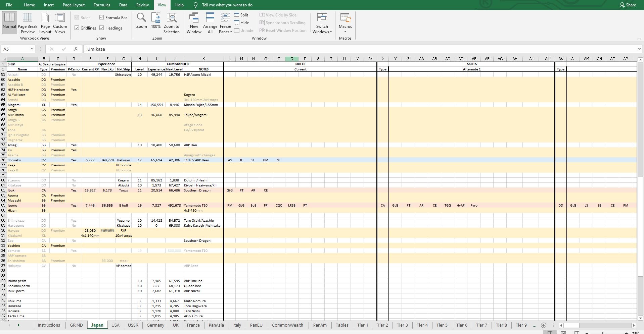Toggle the Formula Bar checkbox
The image size is (644, 334).
[101, 17]
